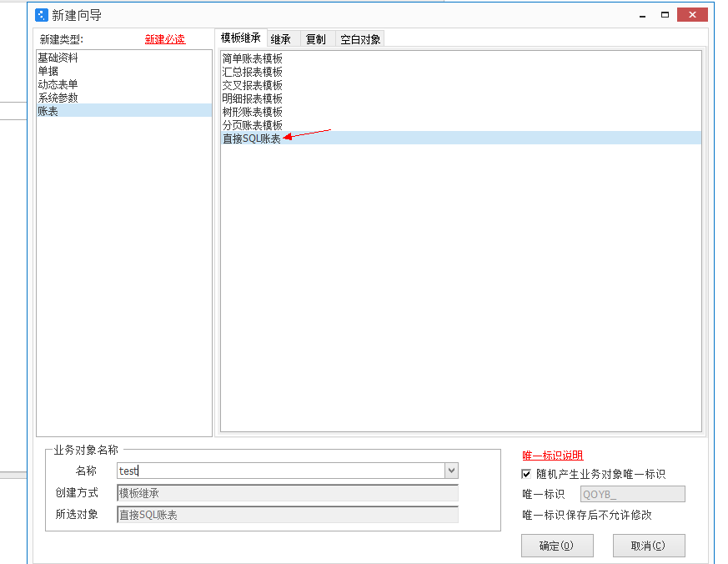This screenshot has width=728, height=564.
Task: Choose 动态表单 type
Action: click(x=58, y=84)
